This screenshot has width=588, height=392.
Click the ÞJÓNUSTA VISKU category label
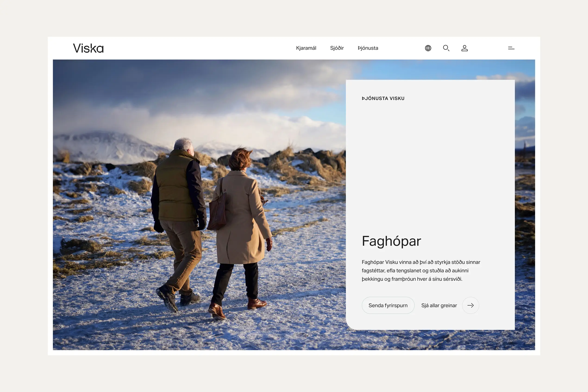click(383, 98)
